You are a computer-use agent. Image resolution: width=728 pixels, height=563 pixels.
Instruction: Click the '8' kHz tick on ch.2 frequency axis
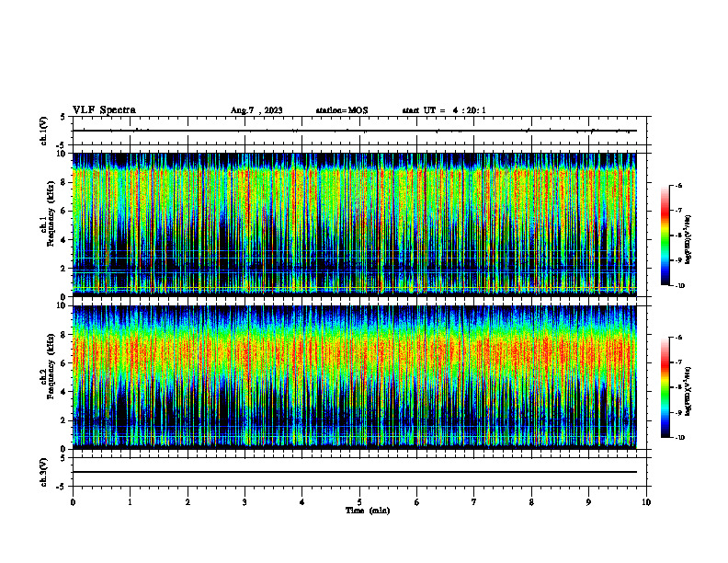[64, 335]
